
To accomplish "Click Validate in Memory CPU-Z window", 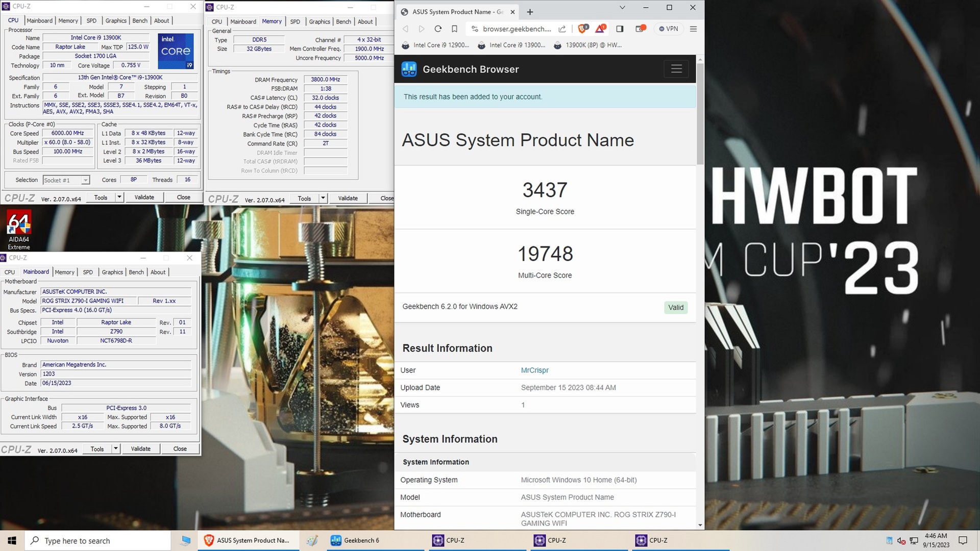I will tap(348, 198).
